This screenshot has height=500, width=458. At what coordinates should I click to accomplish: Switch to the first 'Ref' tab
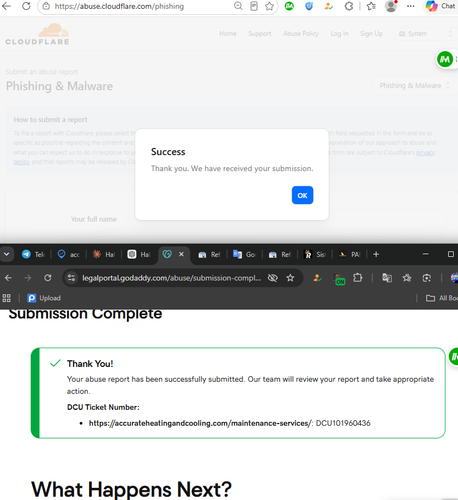click(x=209, y=254)
